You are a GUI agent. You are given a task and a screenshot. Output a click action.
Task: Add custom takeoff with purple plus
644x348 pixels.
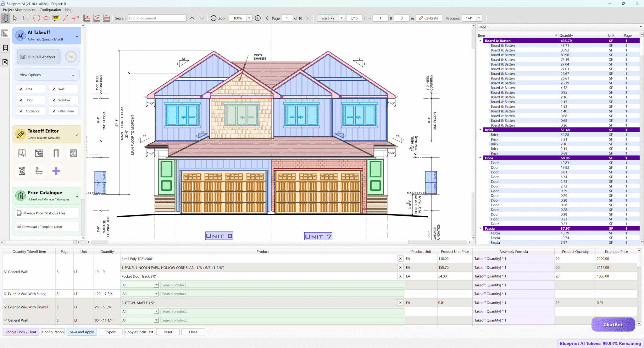[56, 171]
